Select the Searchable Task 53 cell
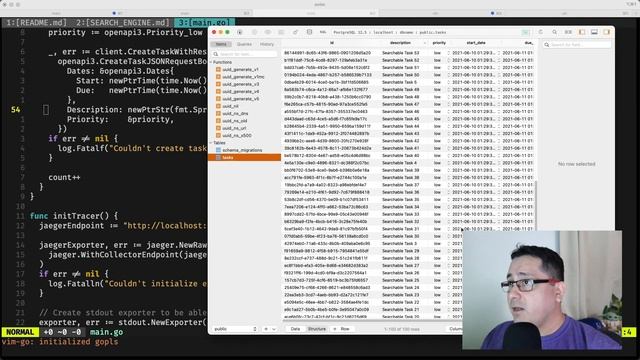This screenshot has width=640, height=360. [x=400, y=53]
